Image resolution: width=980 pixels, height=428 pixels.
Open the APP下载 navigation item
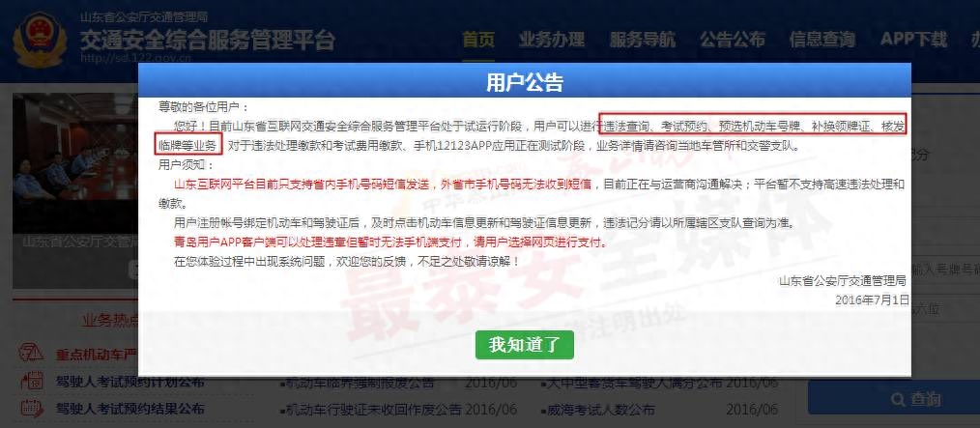(x=913, y=40)
